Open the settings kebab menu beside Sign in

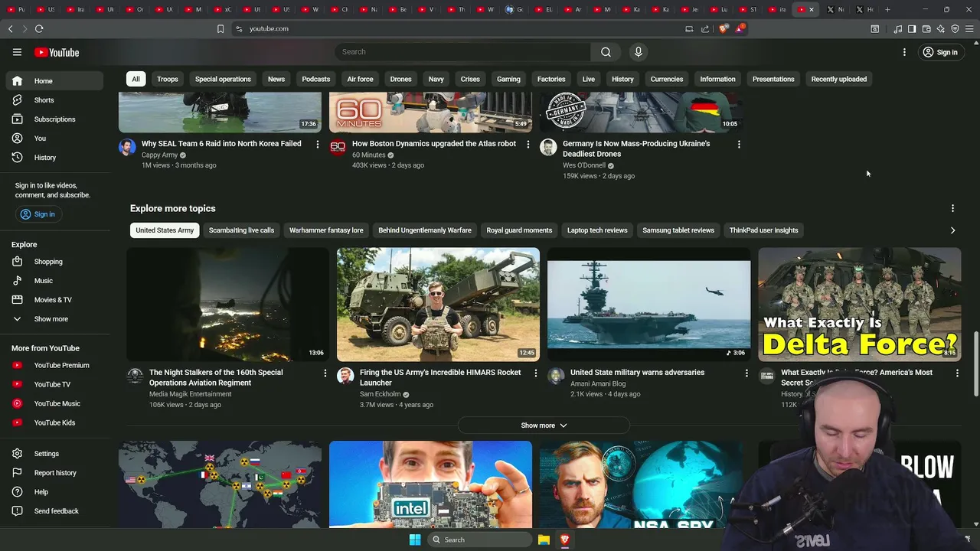tap(904, 52)
